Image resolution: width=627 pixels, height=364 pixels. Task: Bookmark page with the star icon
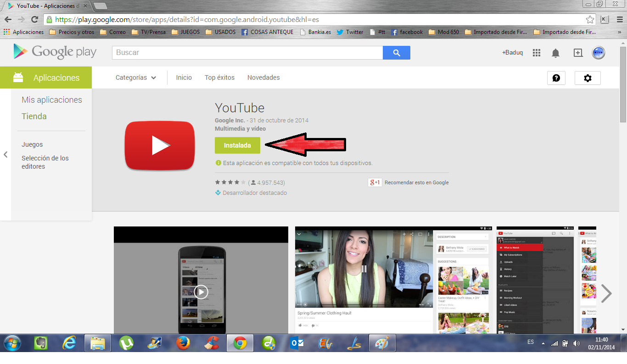(x=590, y=20)
